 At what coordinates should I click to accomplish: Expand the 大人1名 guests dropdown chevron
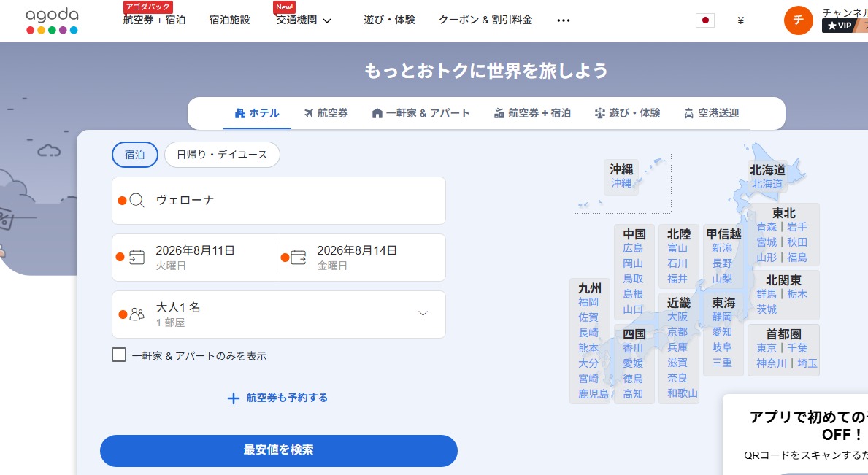423,314
